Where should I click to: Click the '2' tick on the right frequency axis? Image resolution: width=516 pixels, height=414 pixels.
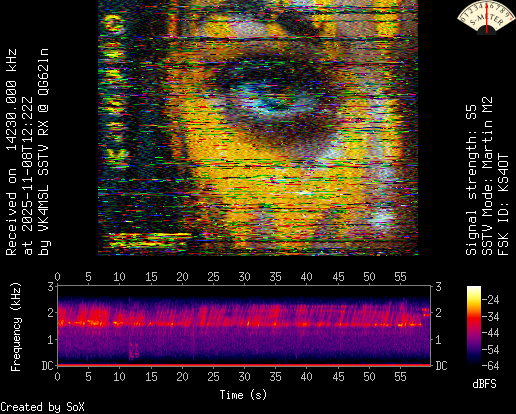pos(438,313)
